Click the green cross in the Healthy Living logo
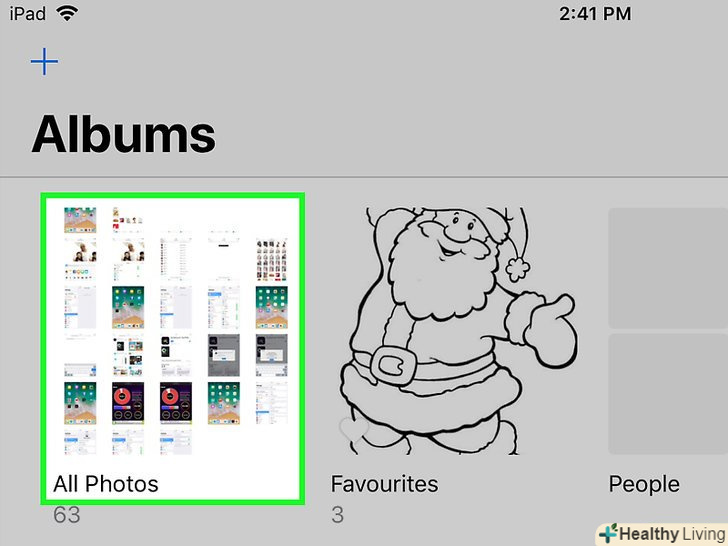 point(608,533)
